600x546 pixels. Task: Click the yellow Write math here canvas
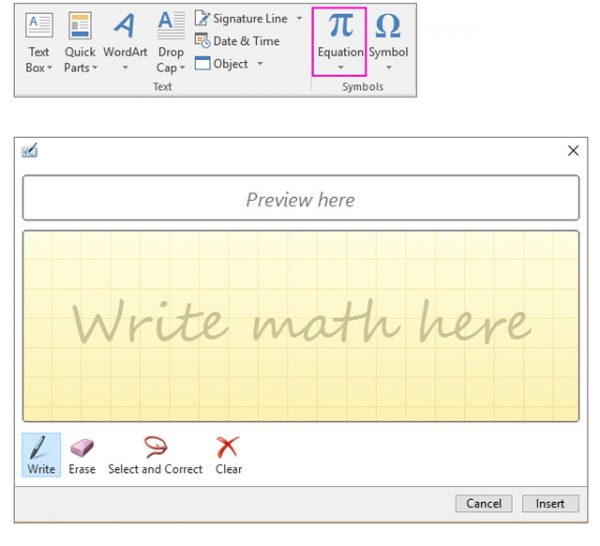(300, 325)
